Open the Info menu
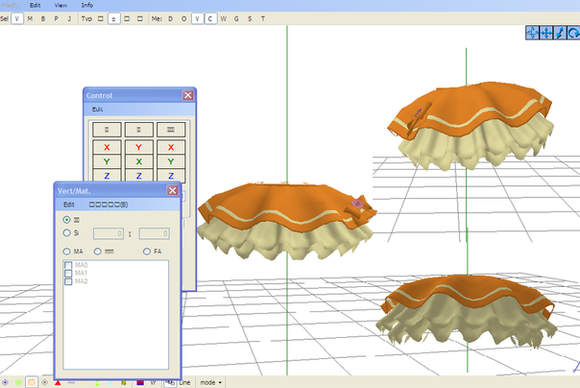The width and height of the screenshot is (580, 388). 87,5
